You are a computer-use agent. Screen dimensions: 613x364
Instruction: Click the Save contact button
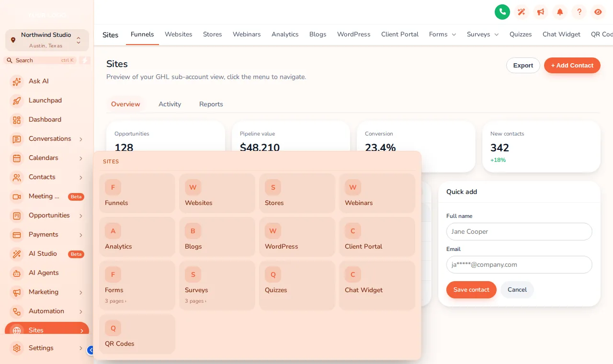tap(471, 290)
